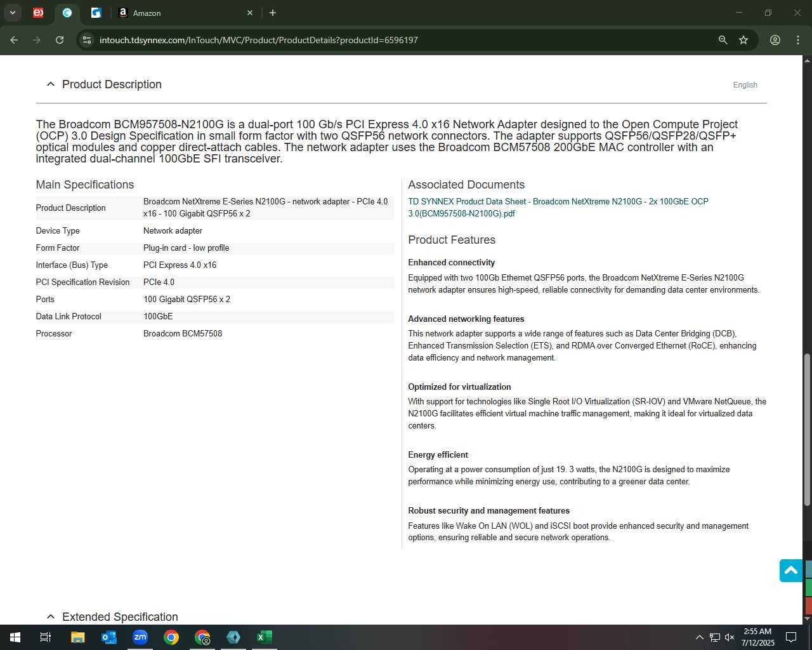Bookmark this page with the star icon

point(743,40)
